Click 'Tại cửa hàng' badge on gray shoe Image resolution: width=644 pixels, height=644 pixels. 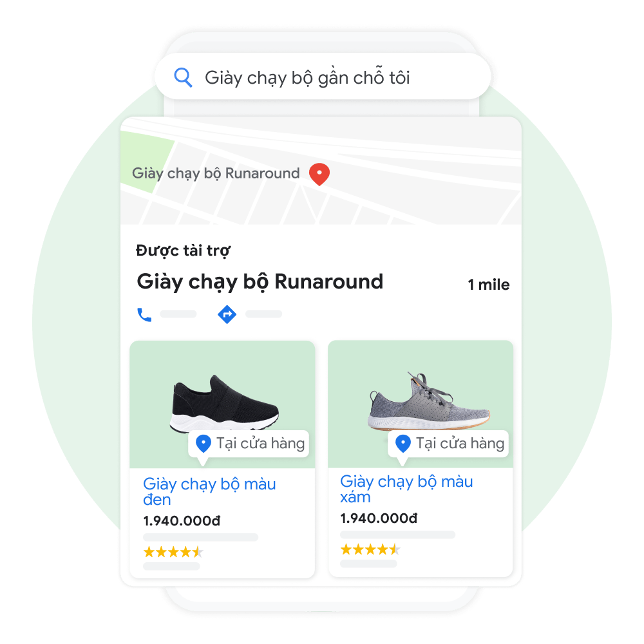coord(448,444)
